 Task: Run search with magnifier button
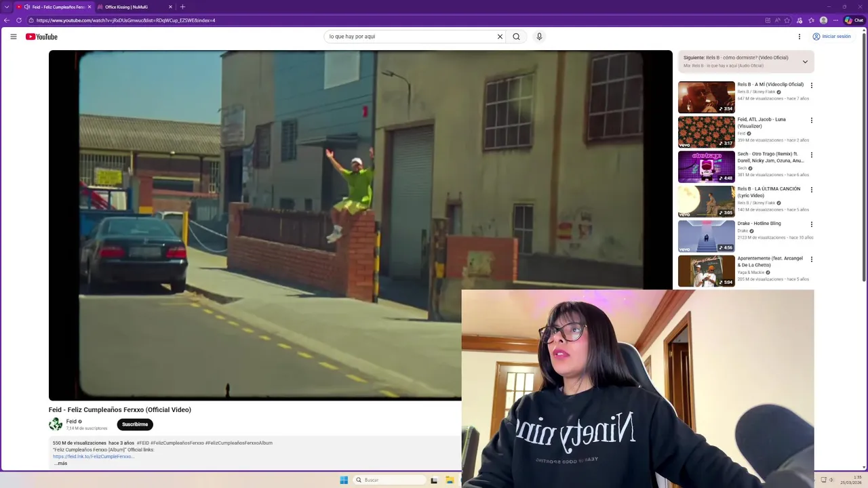click(x=516, y=37)
